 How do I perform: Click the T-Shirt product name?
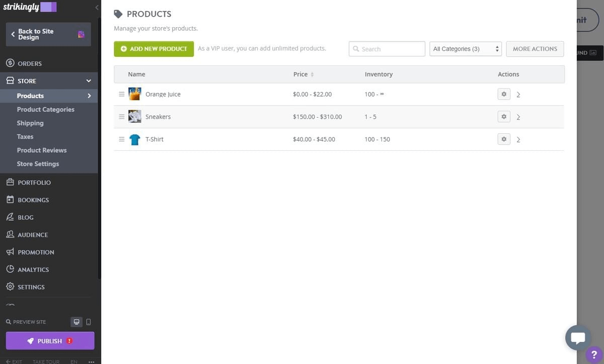pyautogui.click(x=155, y=139)
